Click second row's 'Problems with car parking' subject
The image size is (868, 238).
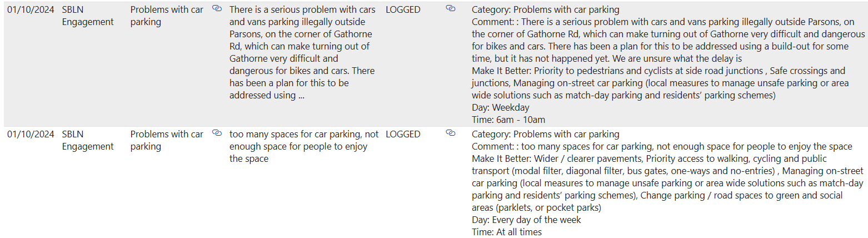point(167,141)
